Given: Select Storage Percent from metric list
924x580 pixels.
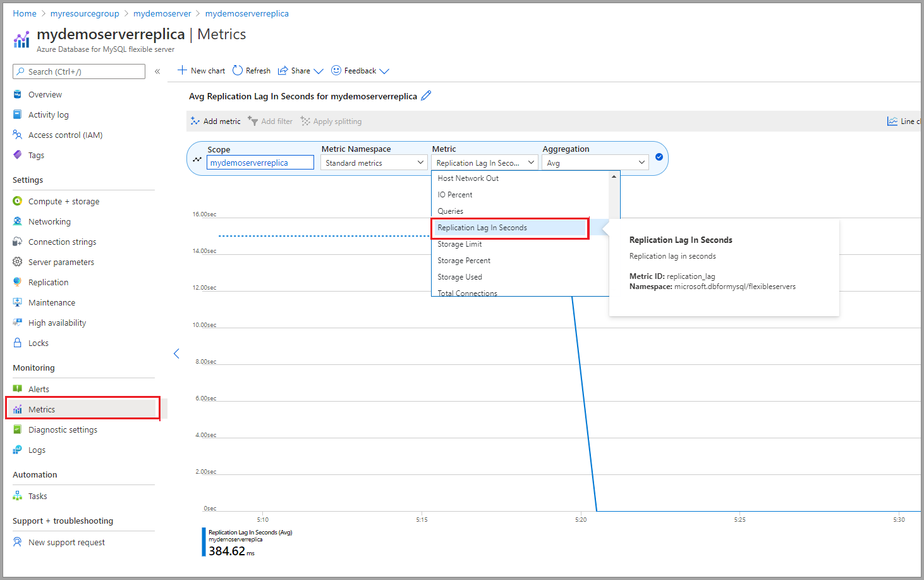Looking at the screenshot, I should tap(464, 261).
